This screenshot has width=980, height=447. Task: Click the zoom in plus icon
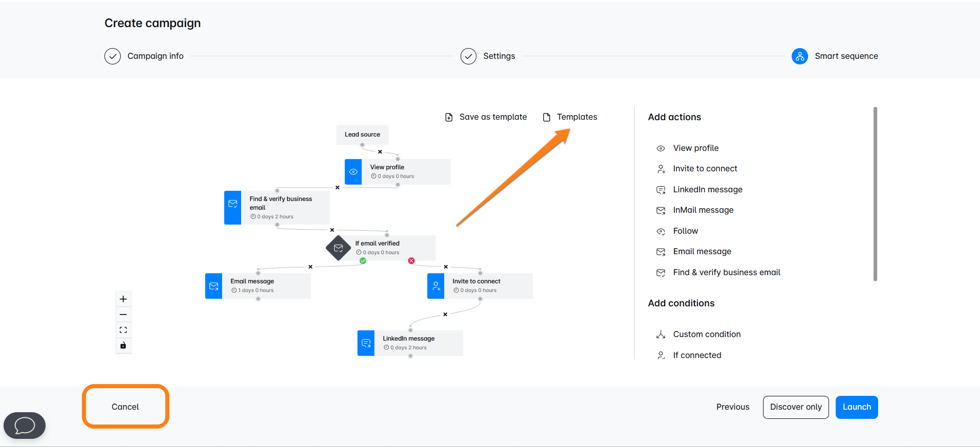[x=123, y=299]
